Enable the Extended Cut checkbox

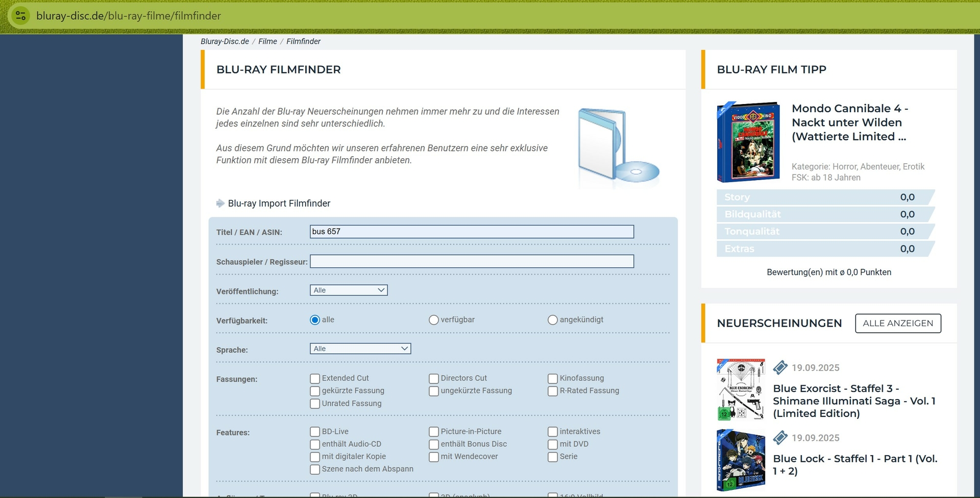coord(315,379)
